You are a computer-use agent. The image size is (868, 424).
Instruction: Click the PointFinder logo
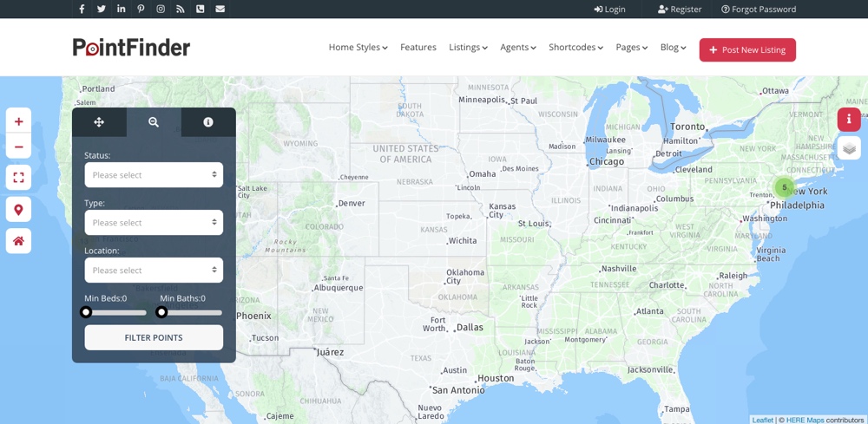[131, 48]
